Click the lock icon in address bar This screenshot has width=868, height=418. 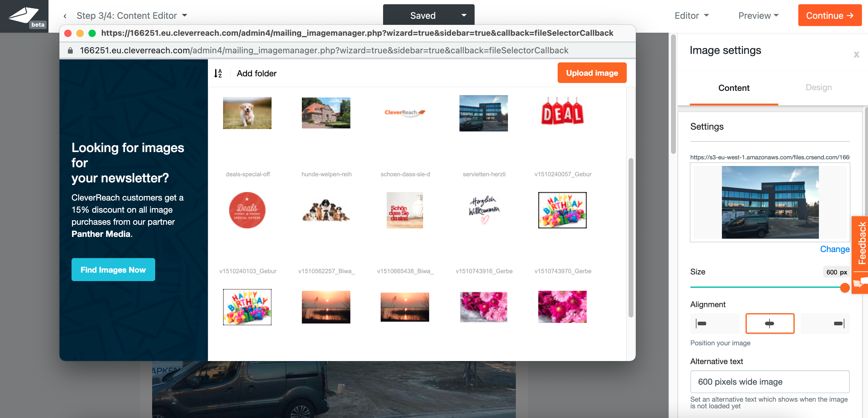click(x=70, y=51)
